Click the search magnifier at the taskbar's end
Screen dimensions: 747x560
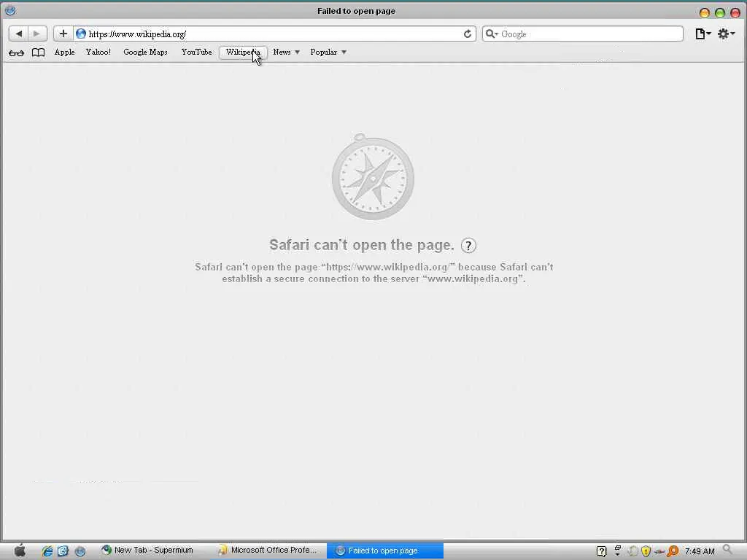point(727,550)
